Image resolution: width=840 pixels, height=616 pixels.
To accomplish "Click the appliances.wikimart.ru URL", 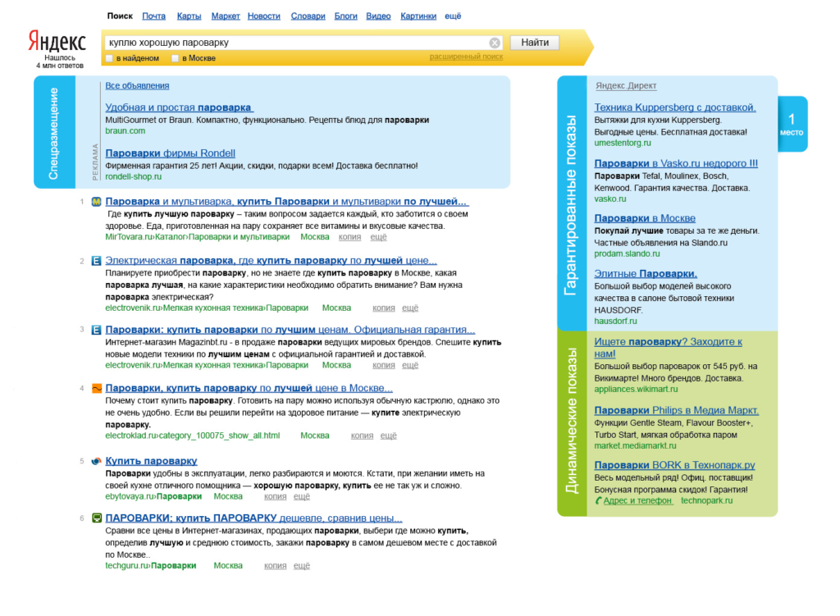I will click(x=636, y=390).
